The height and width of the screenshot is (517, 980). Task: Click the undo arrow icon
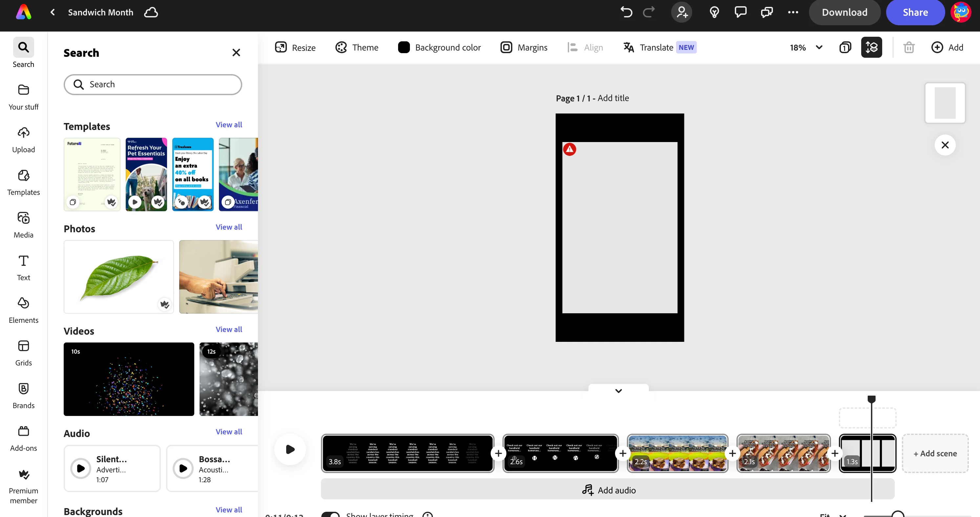coord(626,12)
